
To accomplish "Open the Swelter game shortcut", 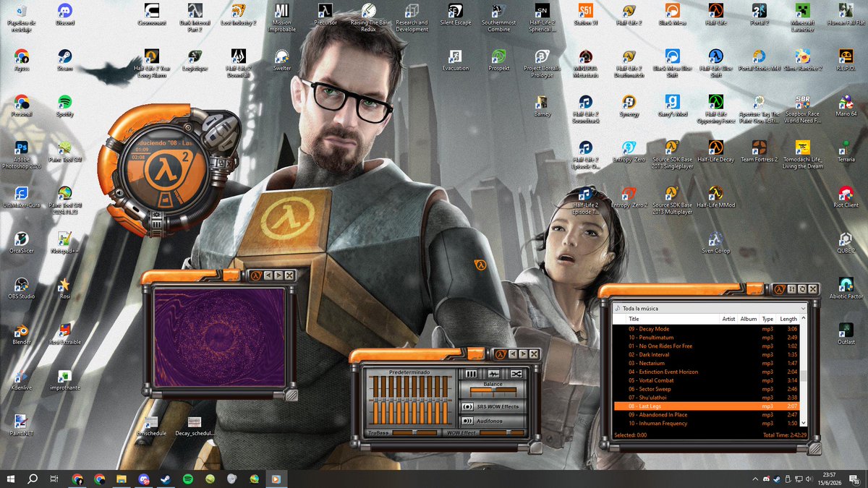I will tap(282, 60).
